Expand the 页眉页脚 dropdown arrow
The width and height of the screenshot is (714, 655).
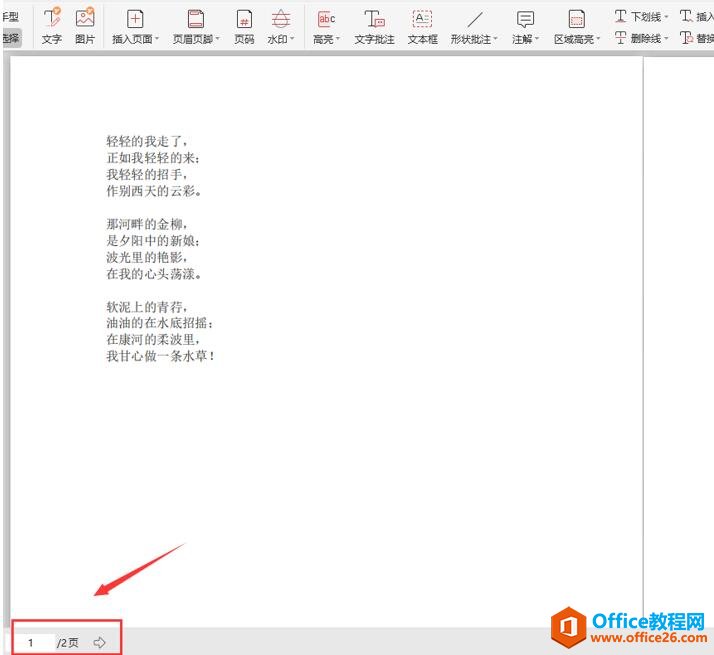[x=217, y=39]
